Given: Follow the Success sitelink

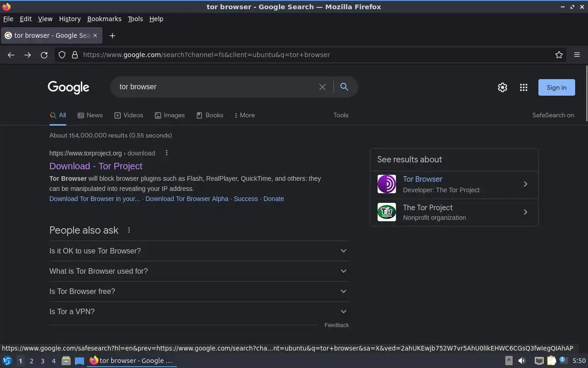Looking at the screenshot, I should tap(246, 199).
